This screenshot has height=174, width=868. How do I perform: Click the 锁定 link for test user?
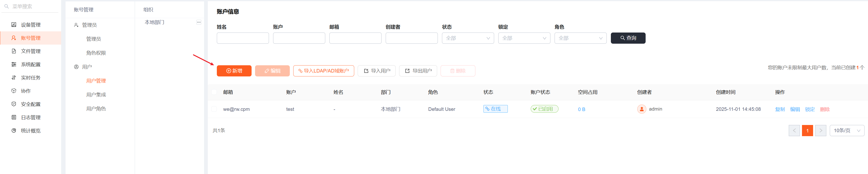pyautogui.click(x=809, y=109)
